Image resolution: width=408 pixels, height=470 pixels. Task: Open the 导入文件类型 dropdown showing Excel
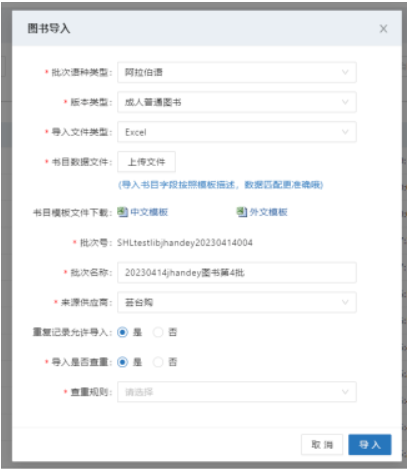point(237,132)
